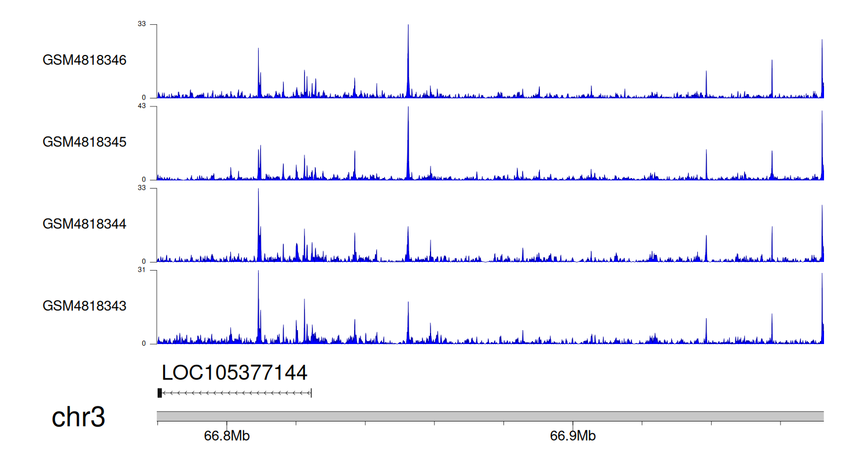
Task: Click the 33 scale value of GSM4818346
Action: click(x=142, y=24)
